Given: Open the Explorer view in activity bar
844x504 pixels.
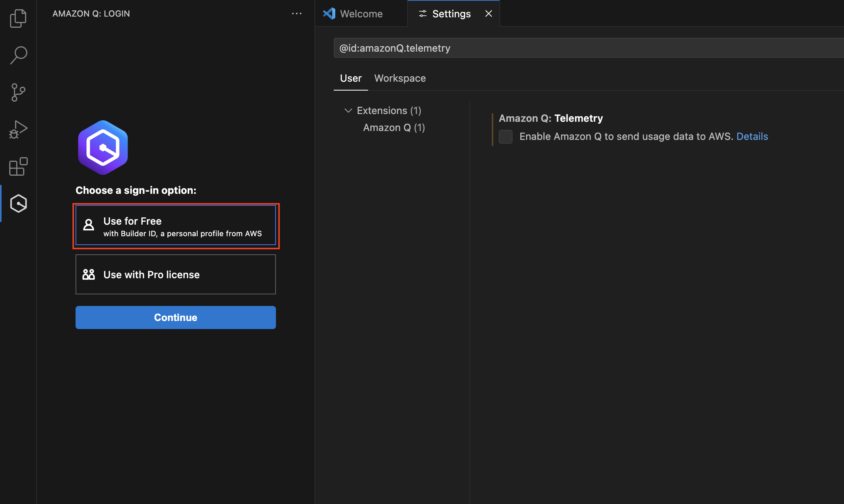Looking at the screenshot, I should click(18, 18).
